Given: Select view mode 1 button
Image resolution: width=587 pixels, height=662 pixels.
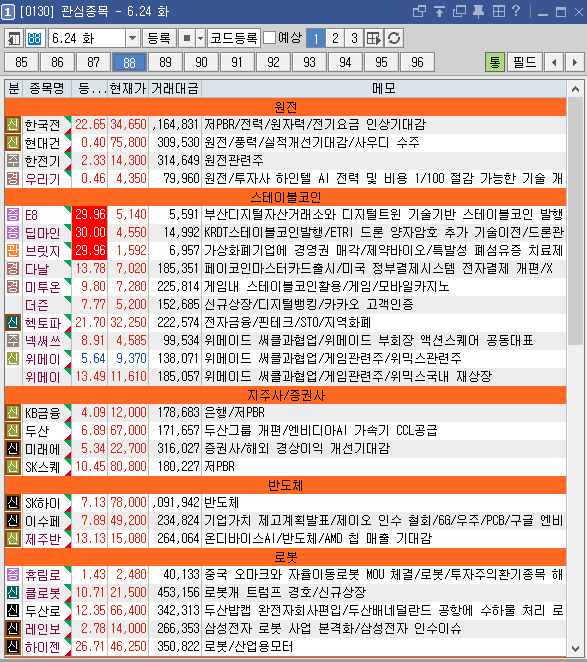Looking at the screenshot, I should coord(315,38).
